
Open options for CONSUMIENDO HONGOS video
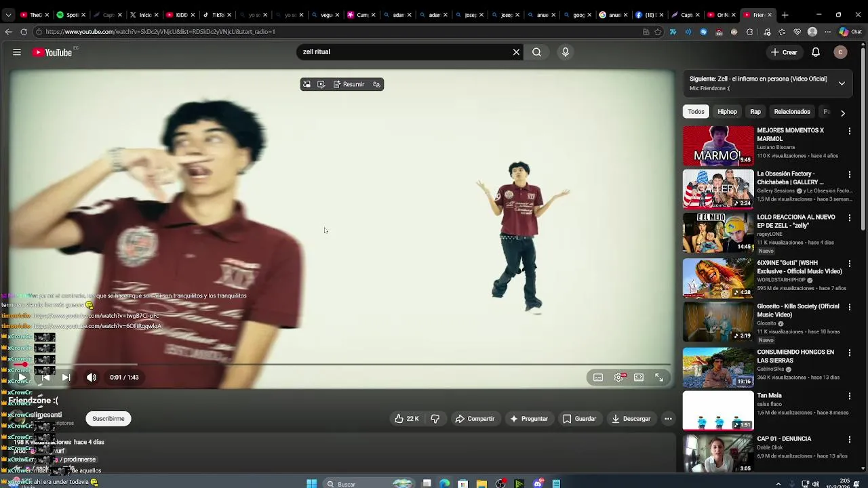point(850,353)
